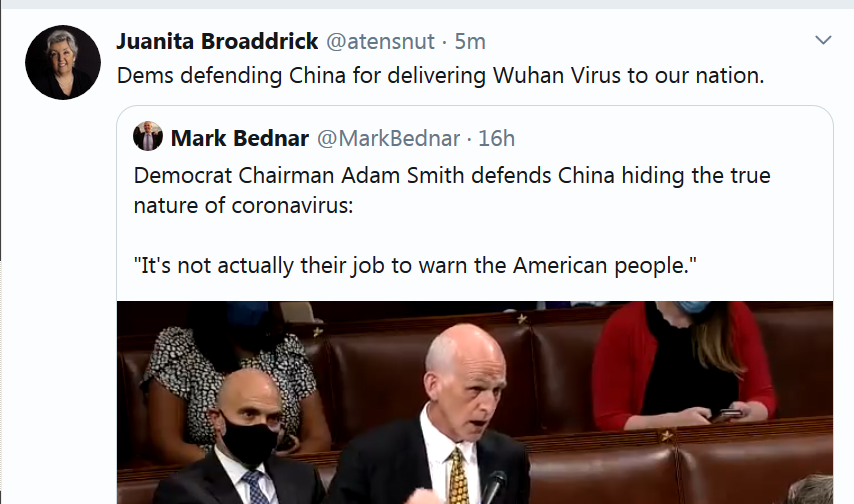Viewport: 854px width, 504px height.
Task: Click Mark Bednar's small avatar
Action: point(148,136)
